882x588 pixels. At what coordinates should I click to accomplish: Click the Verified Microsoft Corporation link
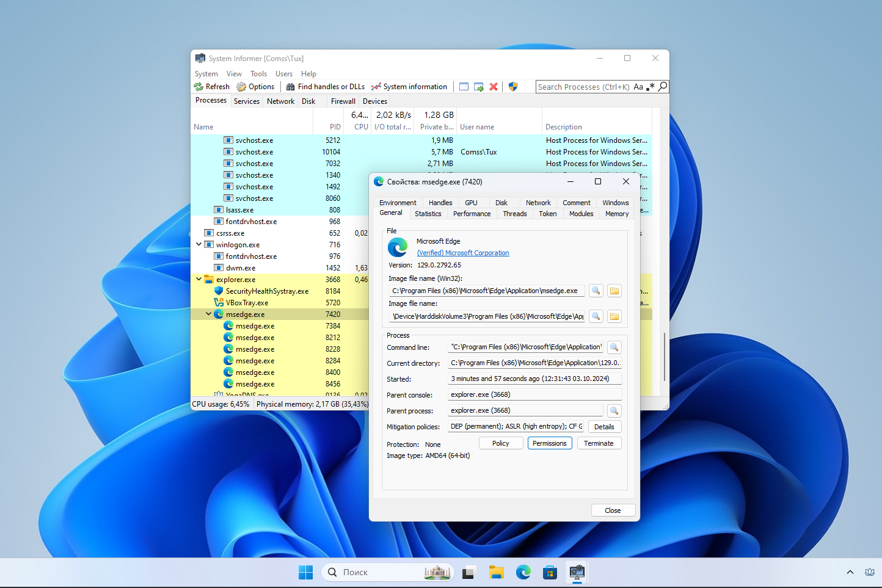(x=462, y=253)
